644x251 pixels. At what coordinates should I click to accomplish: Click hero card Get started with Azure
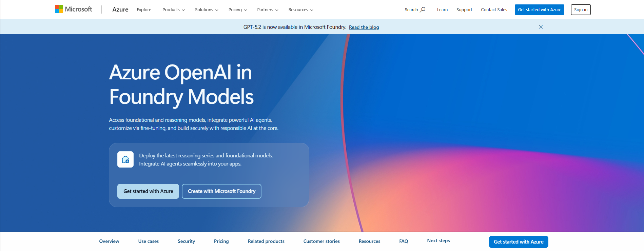click(148, 191)
